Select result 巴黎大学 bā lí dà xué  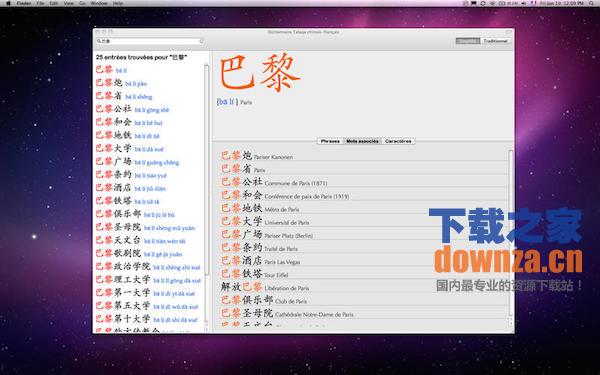[x=130, y=148]
